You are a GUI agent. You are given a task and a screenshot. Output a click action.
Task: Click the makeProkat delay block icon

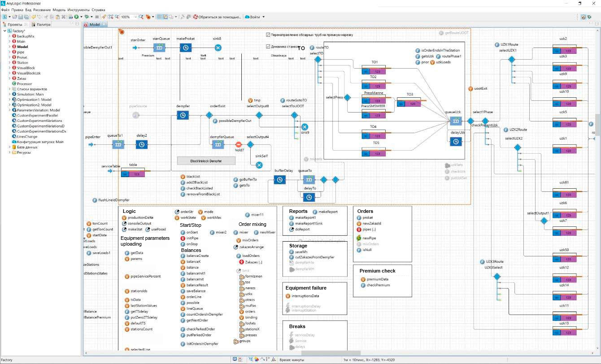186,48
